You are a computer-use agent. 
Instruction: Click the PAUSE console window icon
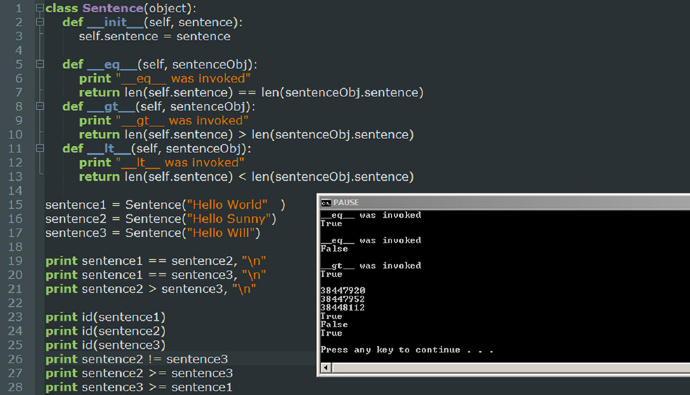[326, 202]
